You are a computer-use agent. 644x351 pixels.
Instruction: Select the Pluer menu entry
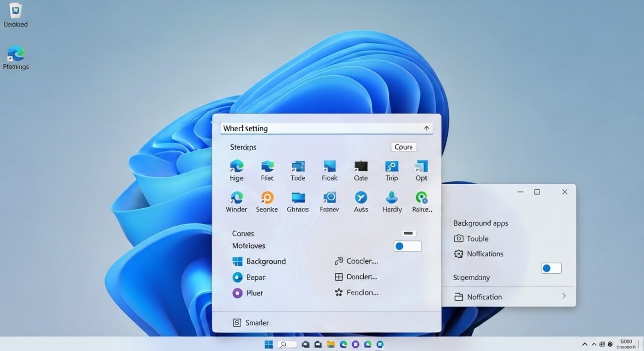254,293
